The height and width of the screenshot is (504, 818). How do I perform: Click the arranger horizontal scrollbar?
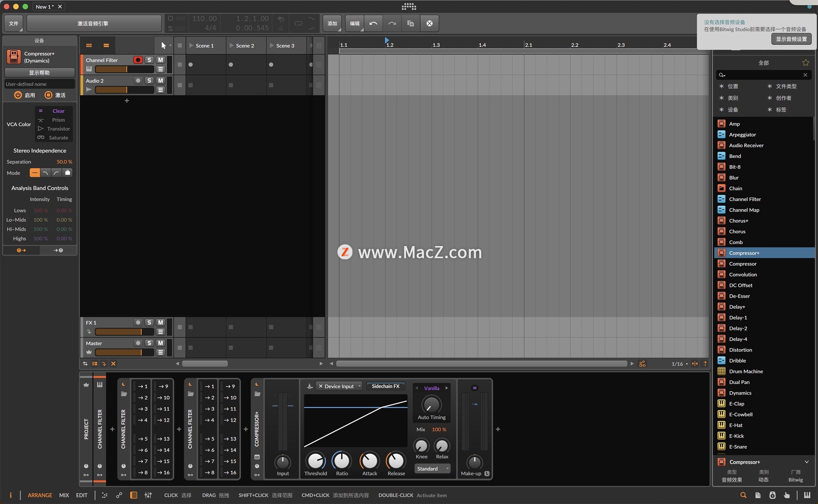(x=481, y=364)
